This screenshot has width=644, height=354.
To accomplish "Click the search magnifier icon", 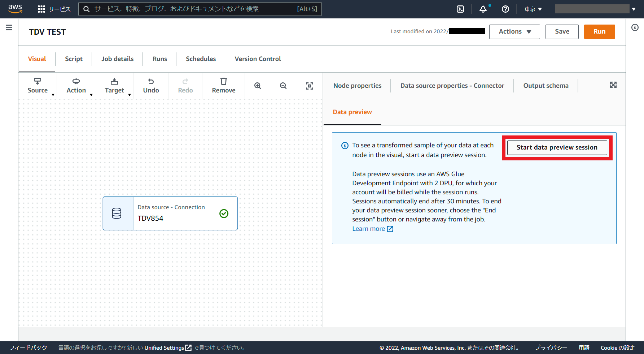I will click(87, 9).
